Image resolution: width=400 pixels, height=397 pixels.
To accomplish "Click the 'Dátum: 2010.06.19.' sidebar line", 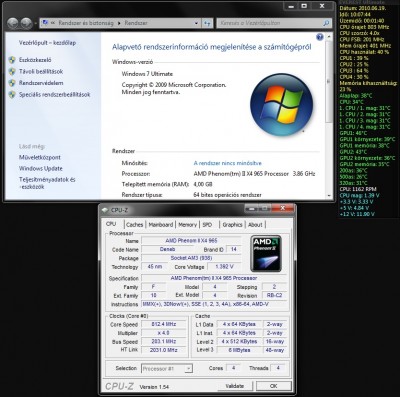I will coord(363,8).
